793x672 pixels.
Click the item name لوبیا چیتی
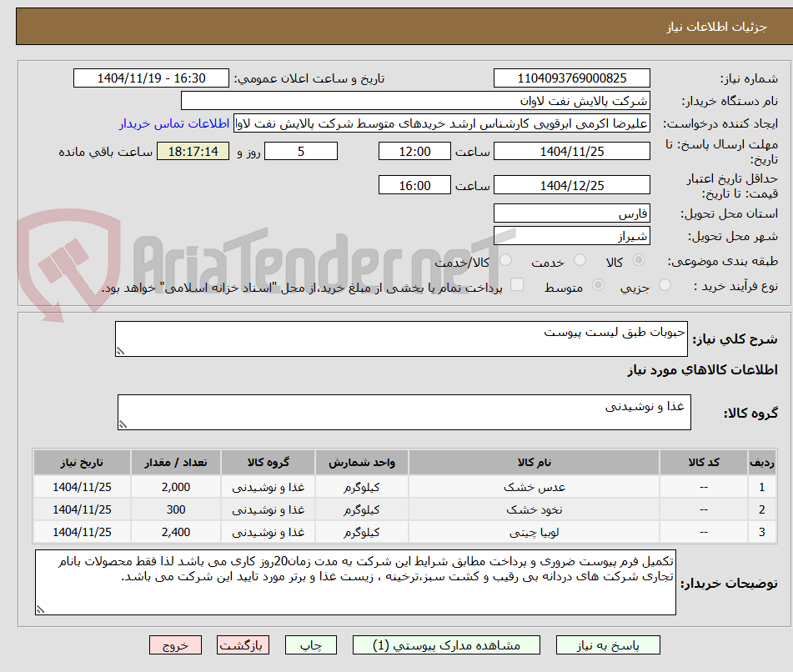534,532
